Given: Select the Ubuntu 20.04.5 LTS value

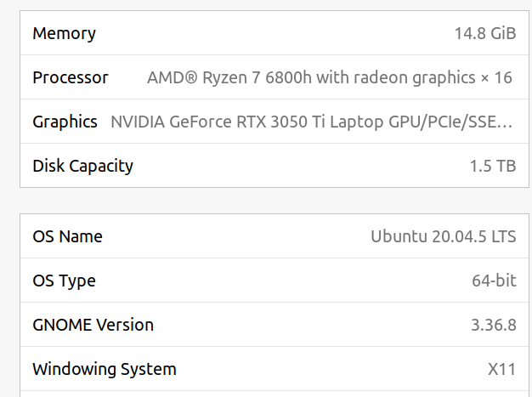Looking at the screenshot, I should coord(443,237).
